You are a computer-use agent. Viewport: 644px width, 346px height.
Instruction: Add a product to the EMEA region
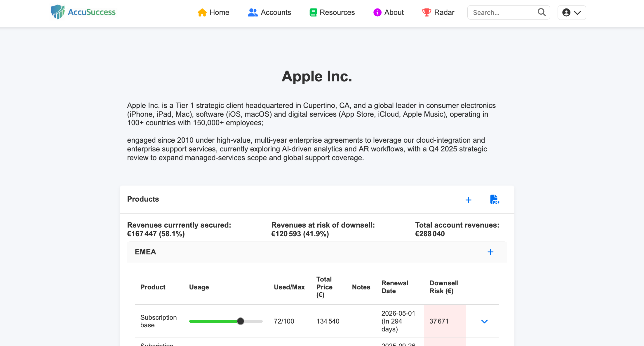[x=490, y=252]
